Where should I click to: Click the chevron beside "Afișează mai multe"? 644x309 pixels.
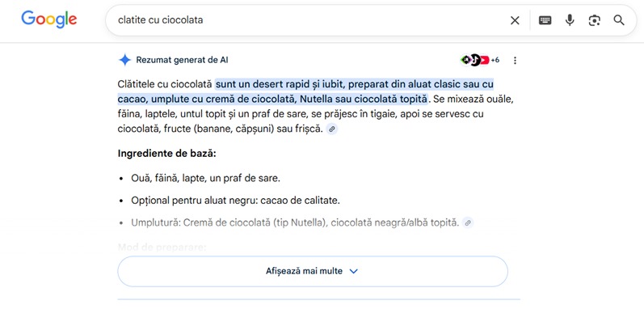point(353,271)
